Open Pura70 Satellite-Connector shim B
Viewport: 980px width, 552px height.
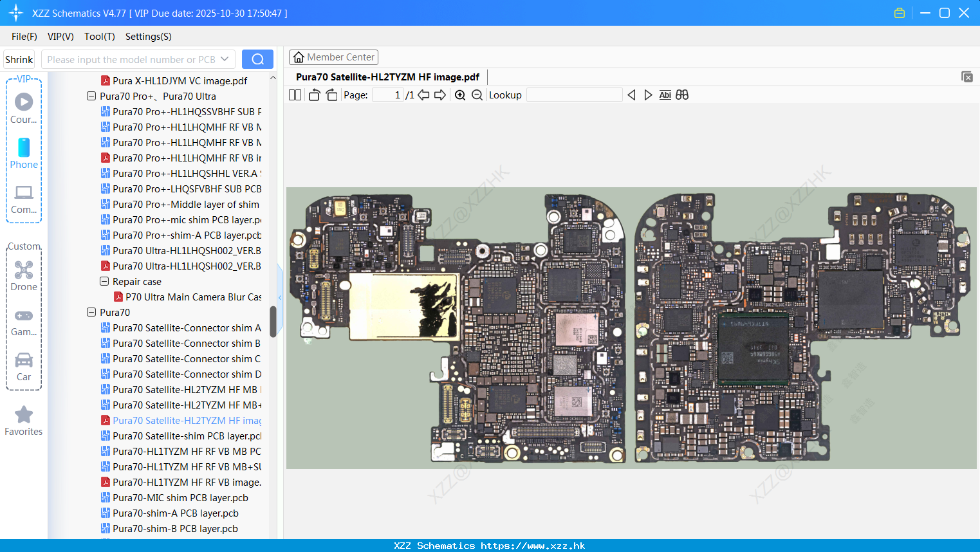(x=181, y=343)
